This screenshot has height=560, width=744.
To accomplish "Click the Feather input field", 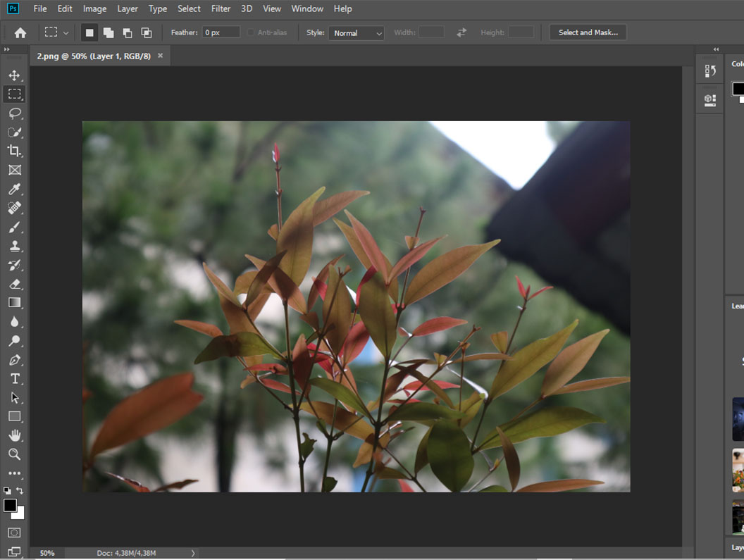I will pos(221,32).
